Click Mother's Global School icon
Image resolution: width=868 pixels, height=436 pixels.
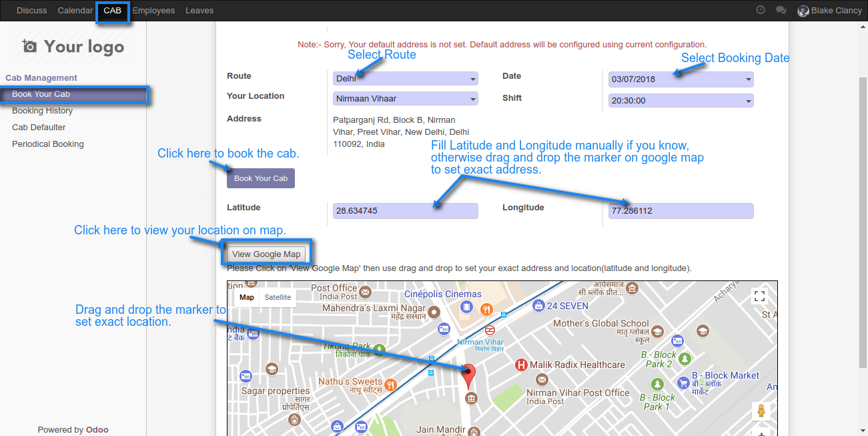pyautogui.click(x=657, y=332)
